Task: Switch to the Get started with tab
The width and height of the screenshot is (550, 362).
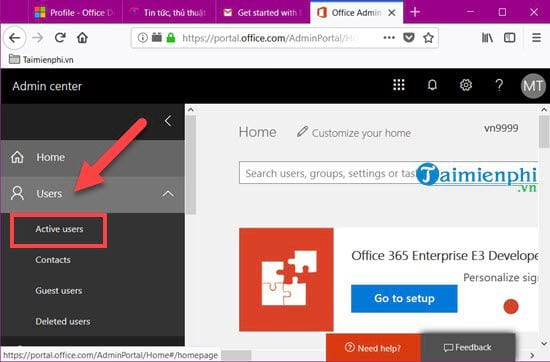Action: [x=263, y=13]
